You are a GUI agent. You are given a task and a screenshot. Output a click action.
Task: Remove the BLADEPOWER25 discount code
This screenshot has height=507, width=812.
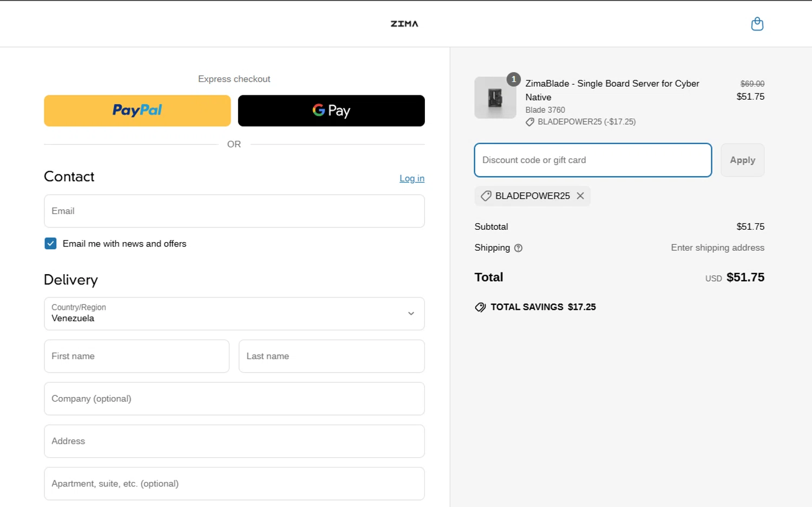580,196
